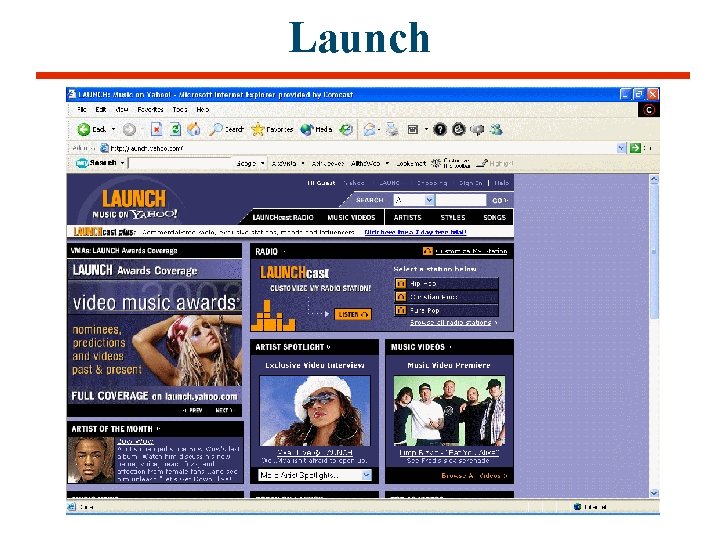Click the black question mark toolbar icon
The width and height of the screenshot is (720, 540).
(440, 129)
